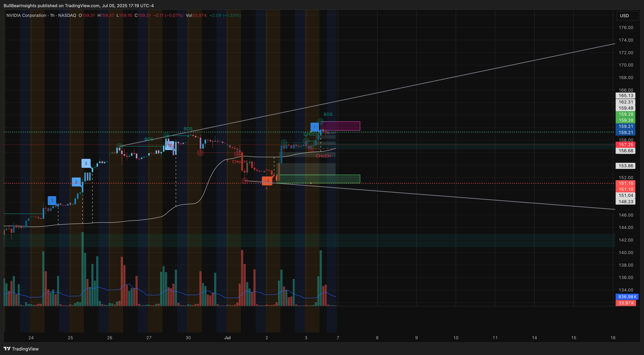
Task: Click the 138.00 price axis tick
Action: pyautogui.click(x=626, y=265)
